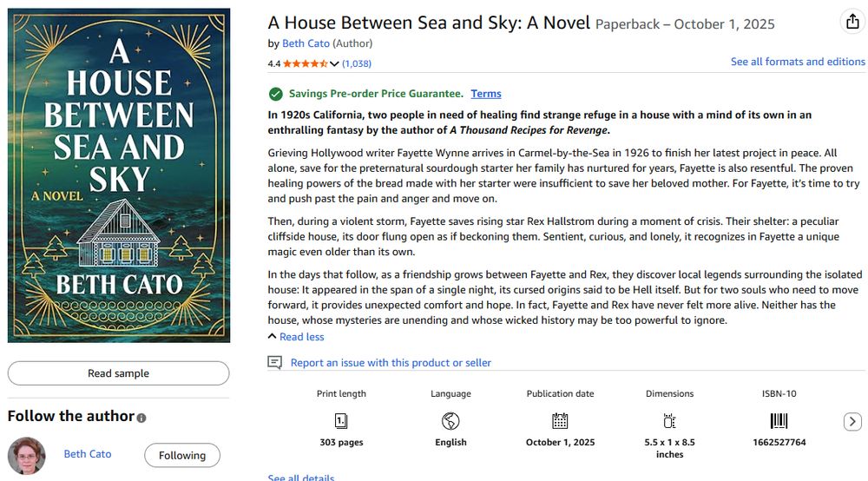This screenshot has height=481, width=868.
Task: Open the Terms link
Action: click(x=486, y=94)
